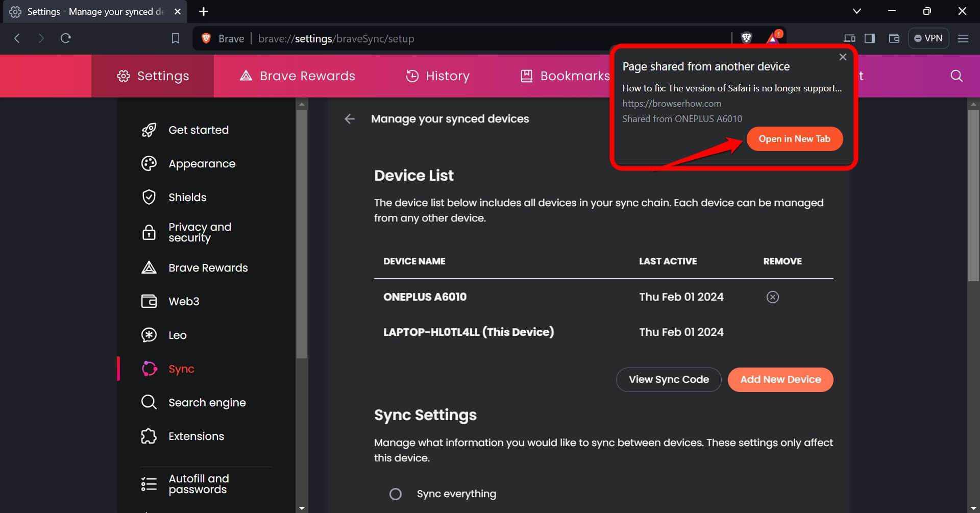Open the Brave Wallet toolbar icon

pos(894,38)
